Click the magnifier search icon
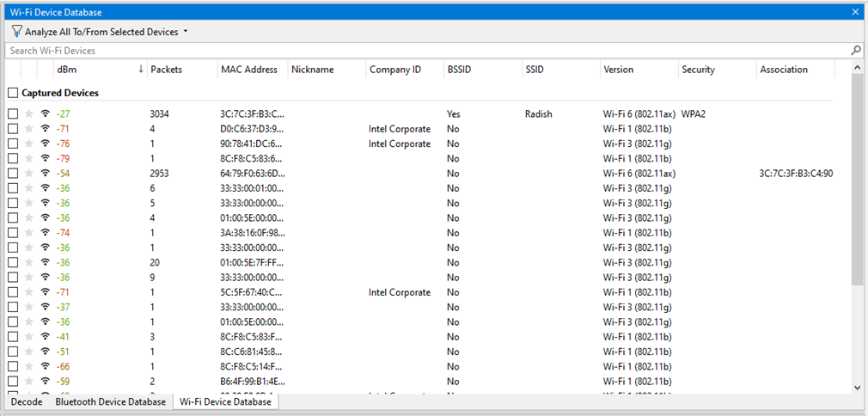 pyautogui.click(x=856, y=51)
